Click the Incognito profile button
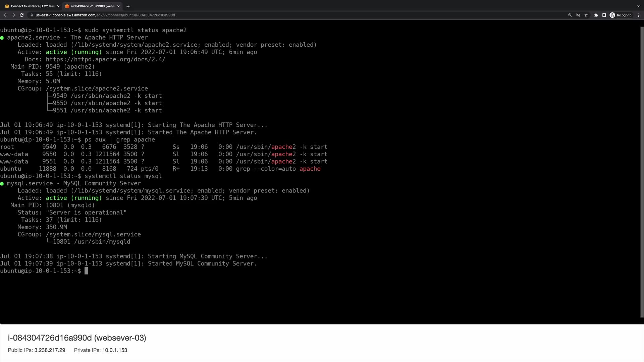This screenshot has width=644, height=362. click(621, 15)
